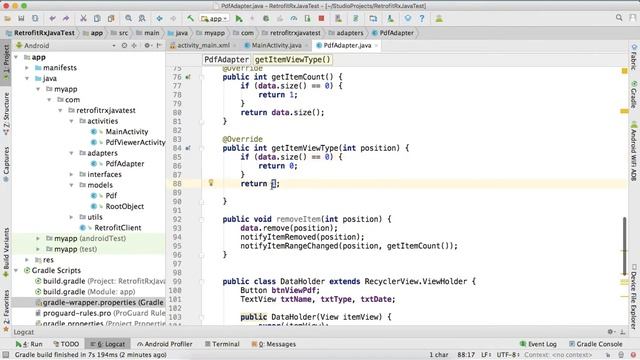Expand the res folder
Viewport: 640px width, 360px height.
(27, 260)
